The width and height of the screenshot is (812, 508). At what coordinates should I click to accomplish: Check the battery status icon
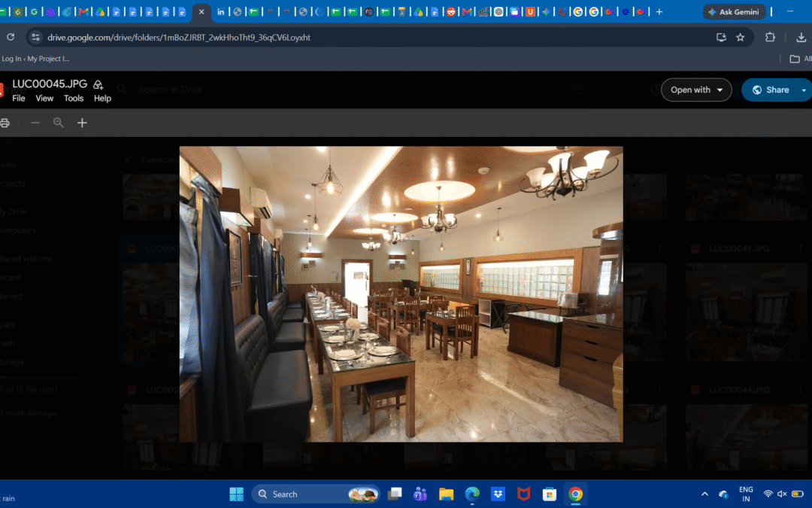coord(798,494)
